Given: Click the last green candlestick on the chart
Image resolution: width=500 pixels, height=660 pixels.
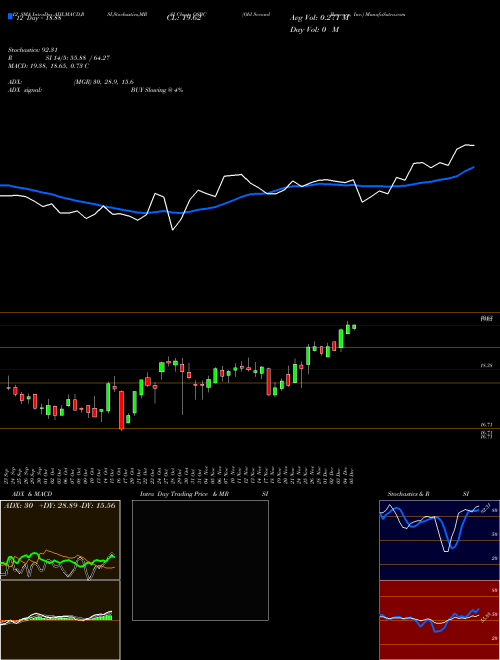Looking at the screenshot, I should point(354,327).
